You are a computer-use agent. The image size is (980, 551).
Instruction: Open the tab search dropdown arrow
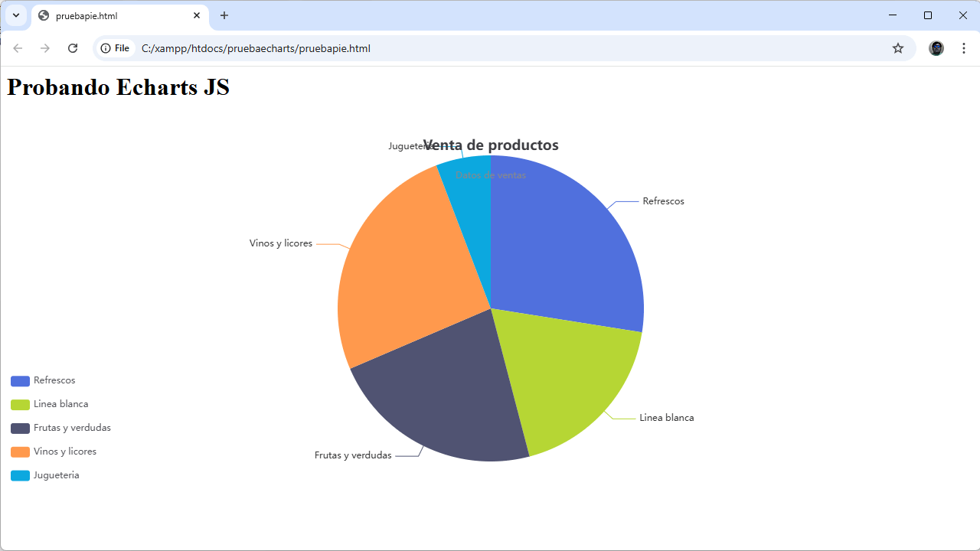(16, 15)
